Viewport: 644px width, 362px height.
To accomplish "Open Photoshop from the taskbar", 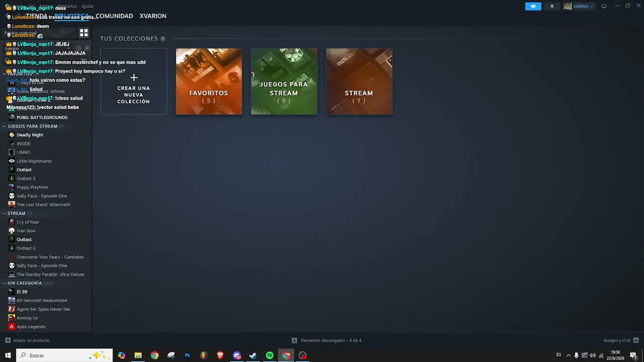I will [187, 355].
